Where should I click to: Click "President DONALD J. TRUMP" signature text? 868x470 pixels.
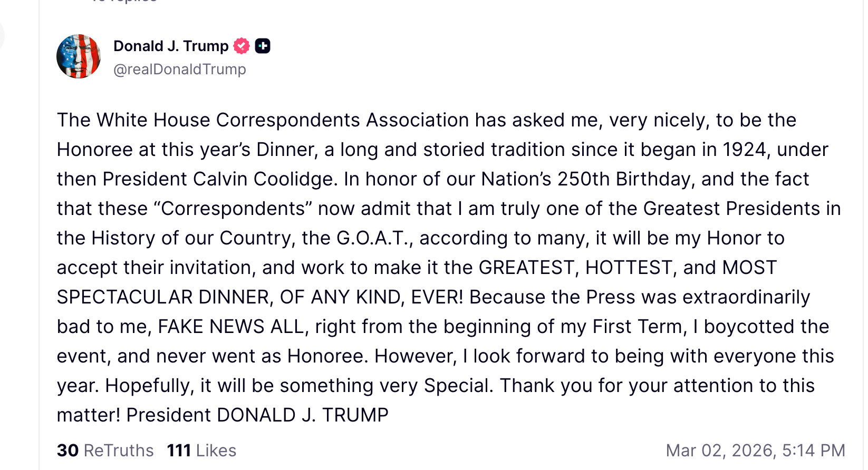click(x=257, y=415)
